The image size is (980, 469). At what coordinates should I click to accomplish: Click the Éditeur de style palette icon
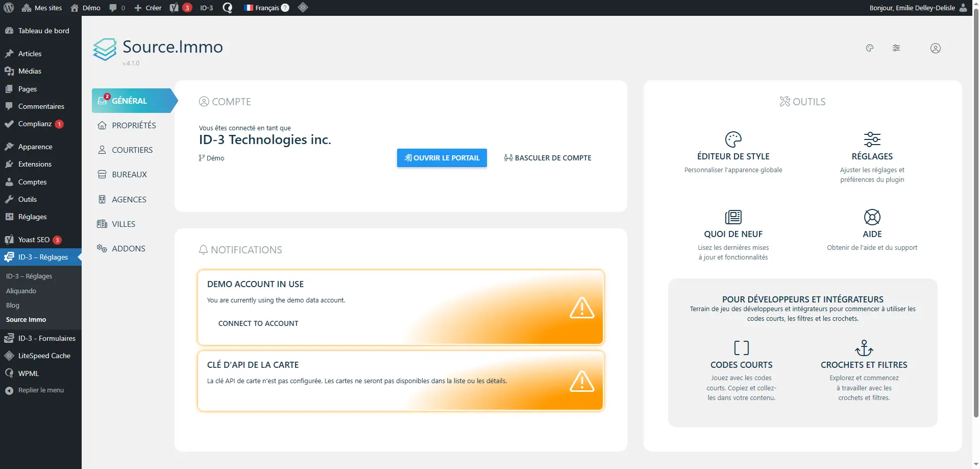(x=733, y=139)
